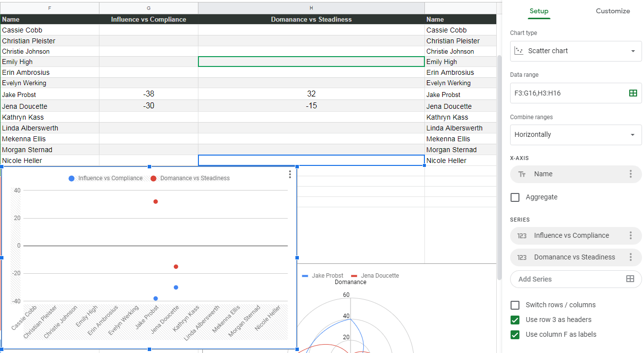644x353 pixels.
Task: Click the scatter chart type icon
Action: (x=518, y=51)
